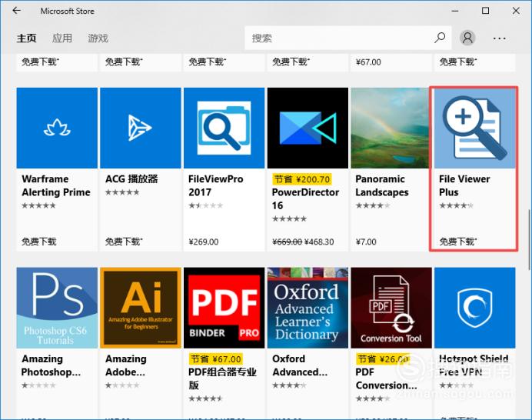Open File Viewer Plus app icon

pos(474,128)
